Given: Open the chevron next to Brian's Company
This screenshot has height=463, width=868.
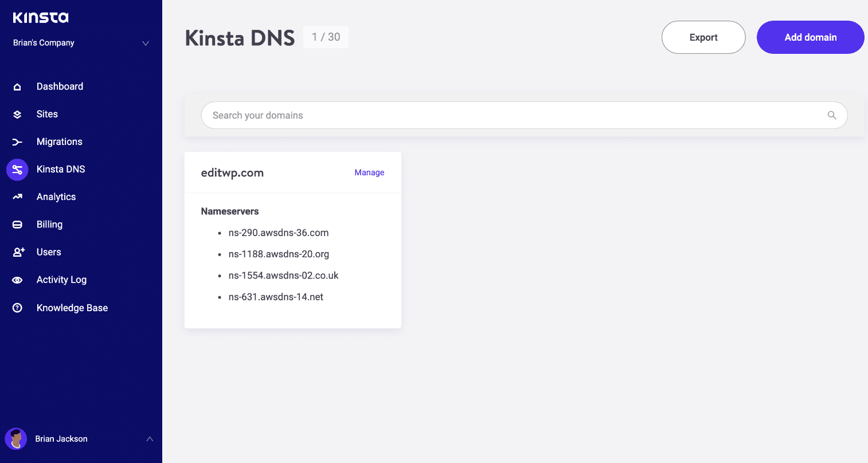Looking at the screenshot, I should coord(145,42).
